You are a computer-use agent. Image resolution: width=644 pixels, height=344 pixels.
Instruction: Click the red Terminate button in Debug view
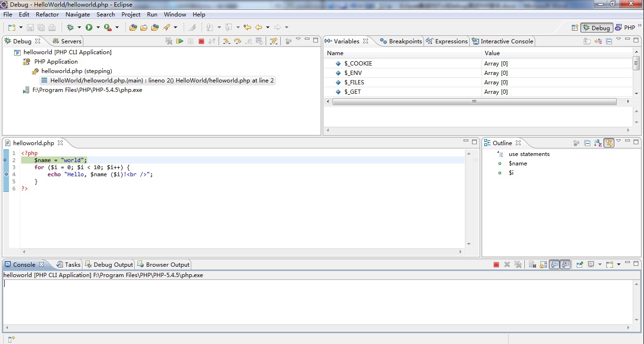201,41
